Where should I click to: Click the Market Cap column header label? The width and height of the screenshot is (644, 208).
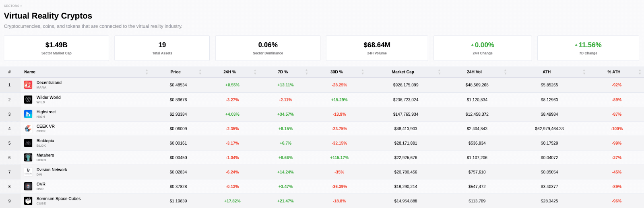pyautogui.click(x=403, y=72)
